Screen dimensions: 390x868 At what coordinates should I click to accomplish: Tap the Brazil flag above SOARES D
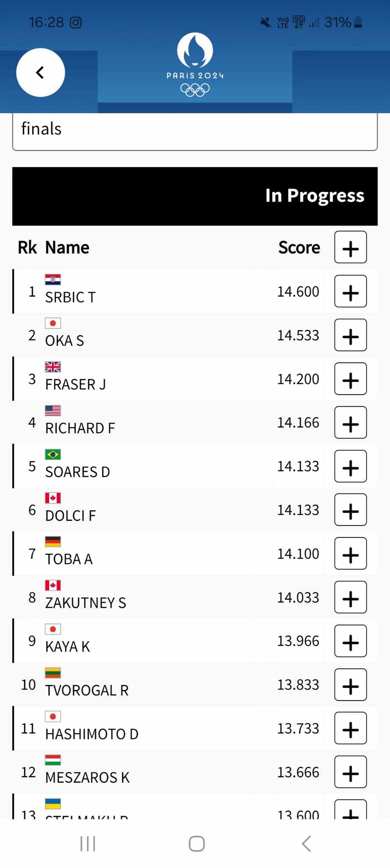pos(53,454)
